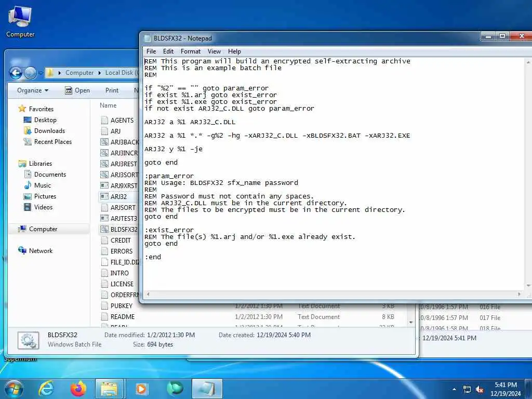Select the ARJTEST3 application icon
532x399 pixels.
104,218
